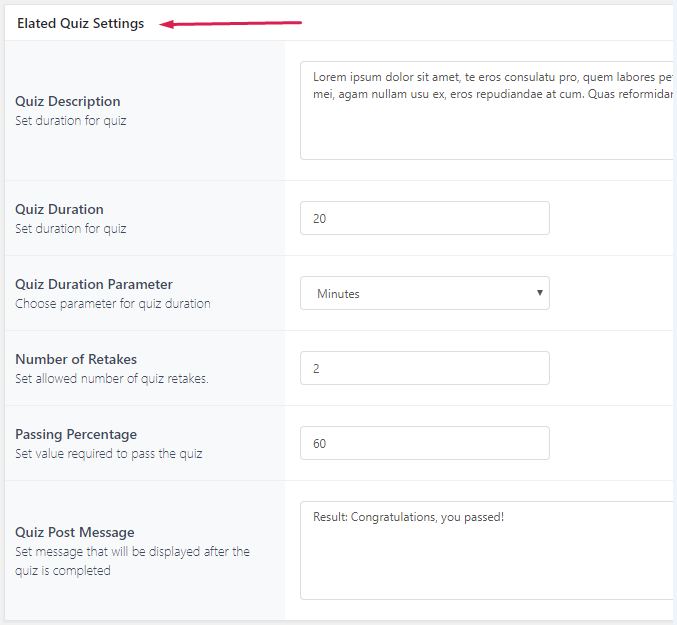Click the Quiz Post Message label
Viewport: 677px width, 625px height.
point(75,532)
